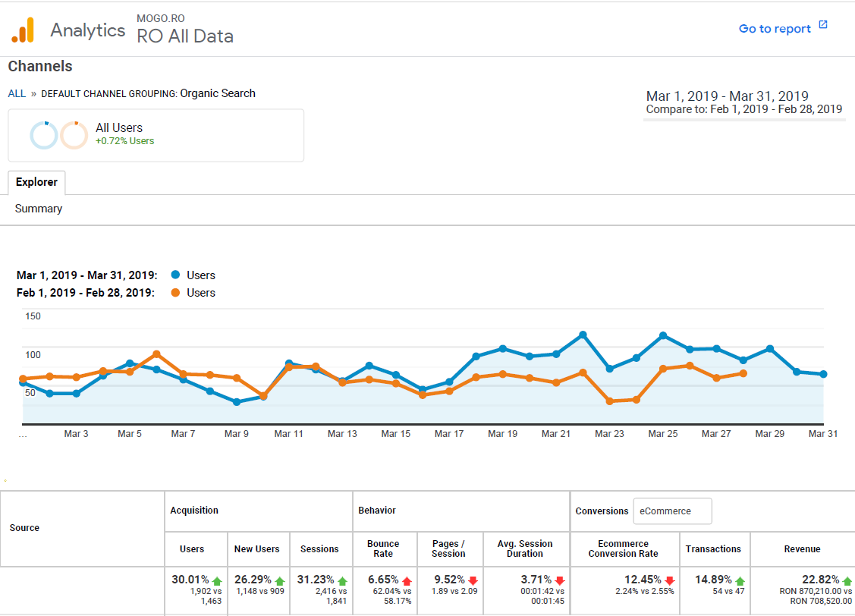Image resolution: width=855 pixels, height=616 pixels.
Task: Click the orange comparison donut chart icon
Action: (74, 134)
